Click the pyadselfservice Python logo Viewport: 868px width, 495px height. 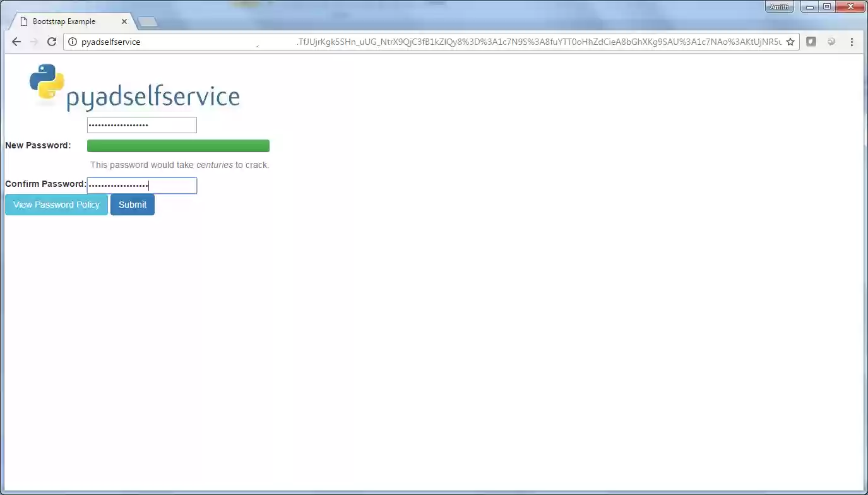click(x=47, y=82)
